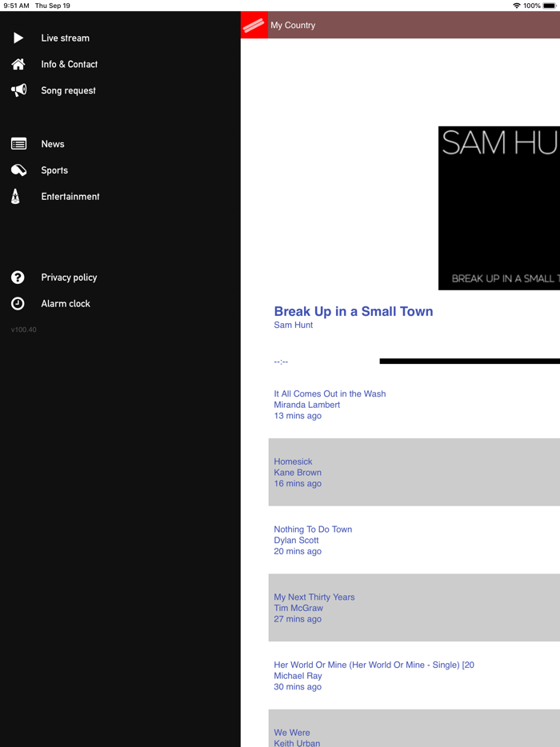Go to News section label
The image size is (560, 747).
[53, 144]
